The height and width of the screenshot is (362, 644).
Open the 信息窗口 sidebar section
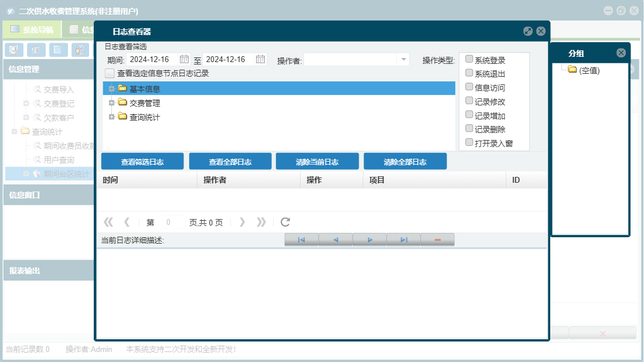click(x=49, y=195)
